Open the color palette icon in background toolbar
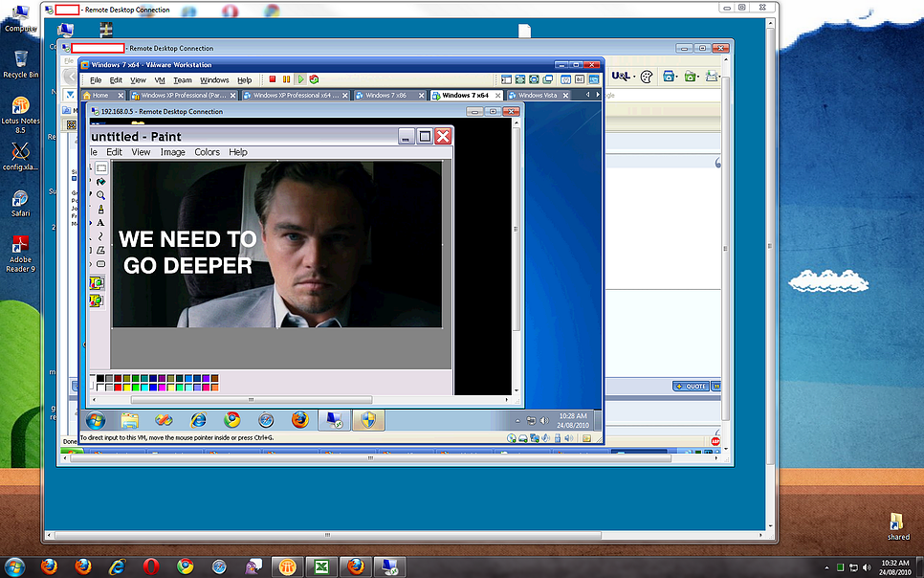924x578 pixels. (647, 77)
